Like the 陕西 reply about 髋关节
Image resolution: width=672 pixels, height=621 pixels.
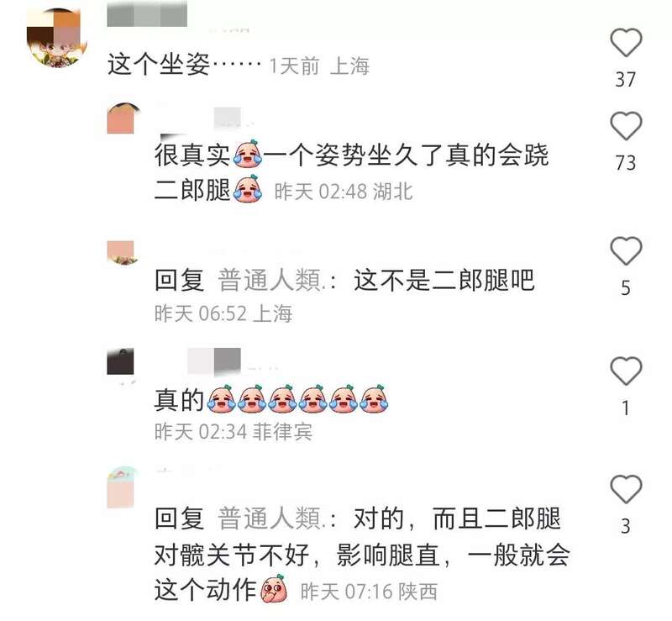coord(626,489)
